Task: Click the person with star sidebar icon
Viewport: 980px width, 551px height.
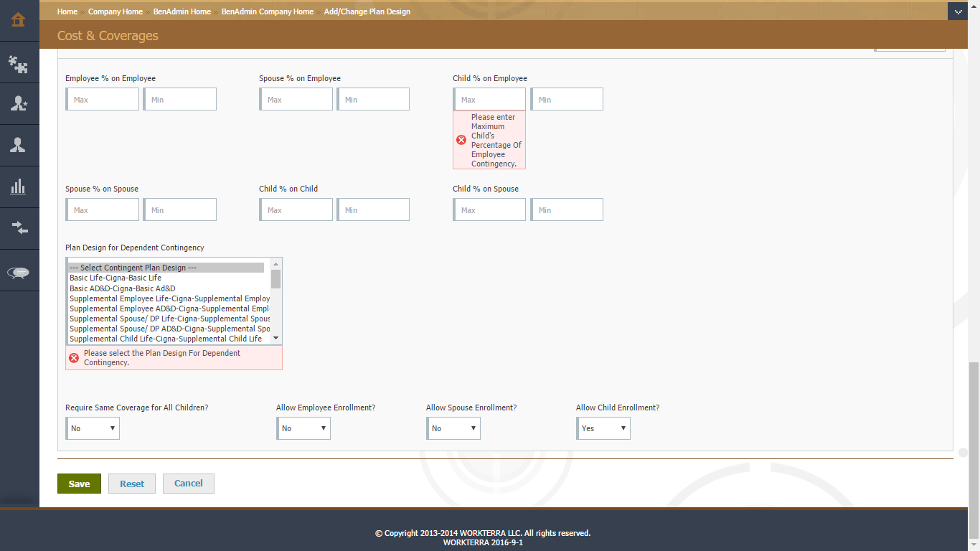Action: coord(19,104)
